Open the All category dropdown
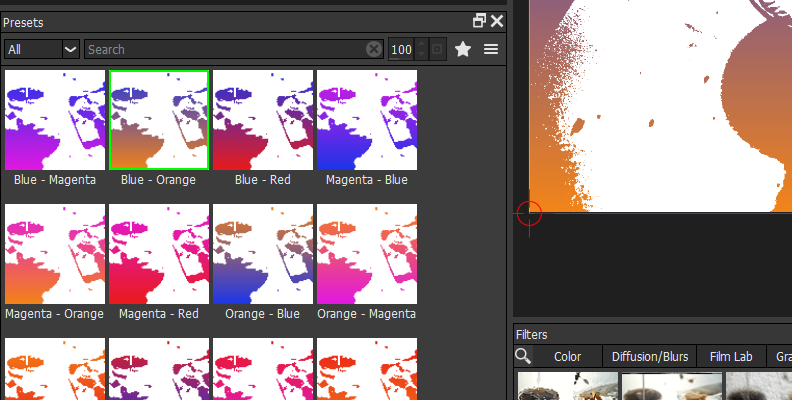The height and width of the screenshot is (400, 792). [x=42, y=49]
